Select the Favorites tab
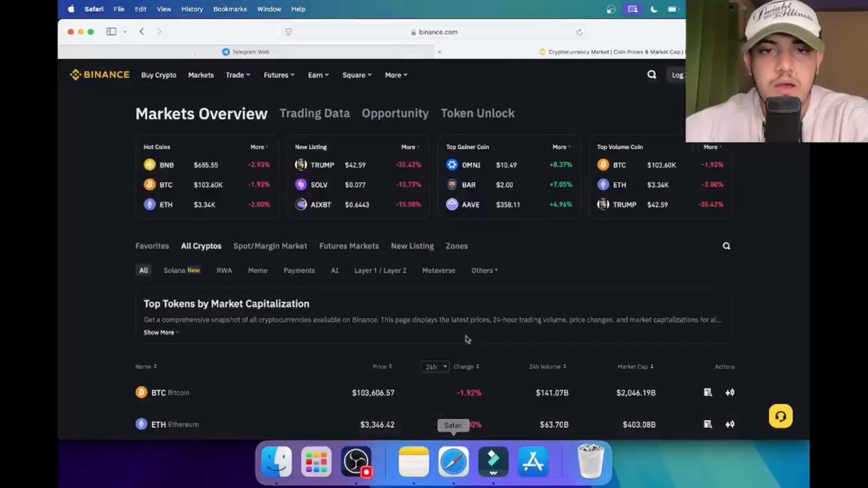 (x=152, y=246)
